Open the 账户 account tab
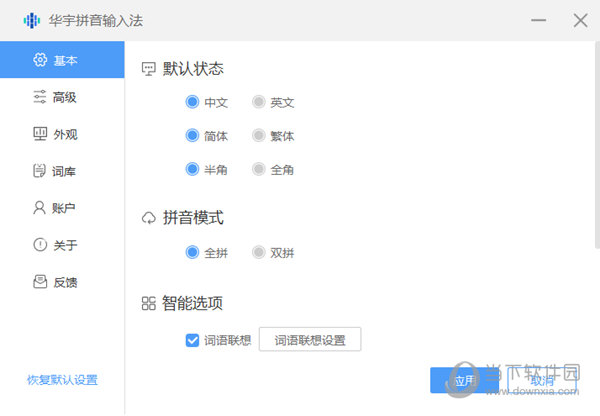Screen dimensions: 600x416 coord(62,208)
